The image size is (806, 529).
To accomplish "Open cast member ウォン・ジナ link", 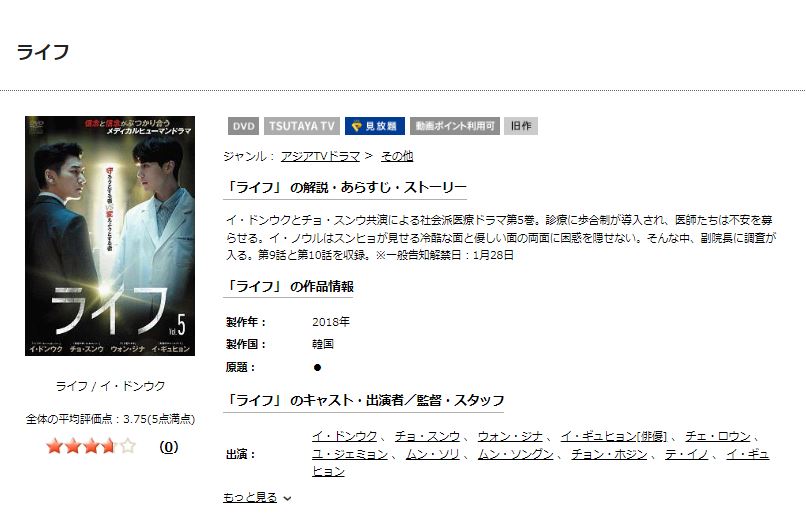I will pos(510,436).
